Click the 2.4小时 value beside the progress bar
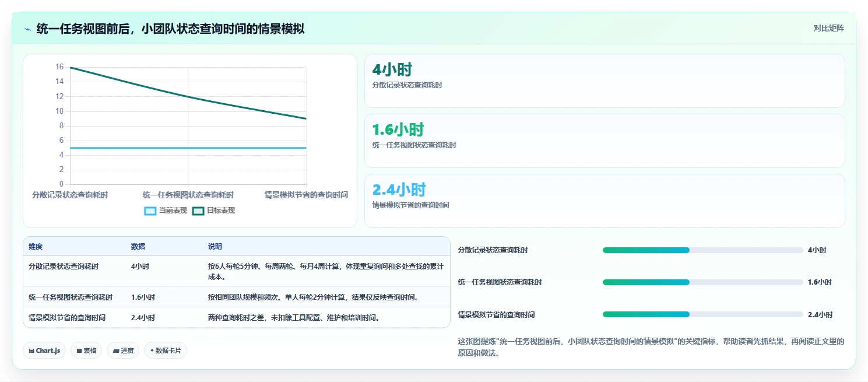 point(820,315)
